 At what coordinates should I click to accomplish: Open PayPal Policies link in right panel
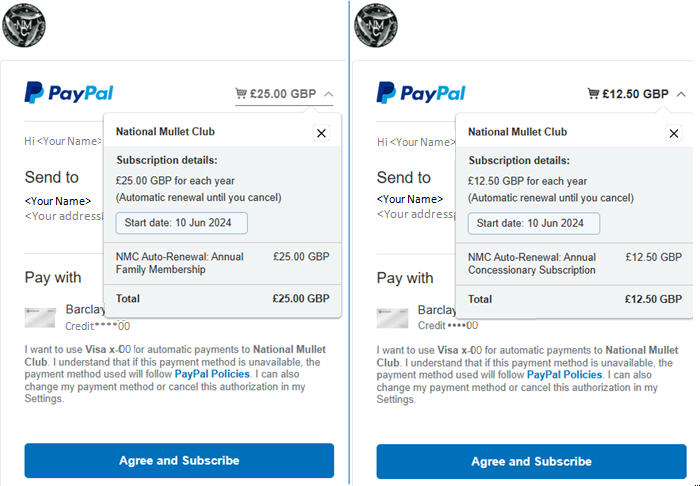[564, 374]
